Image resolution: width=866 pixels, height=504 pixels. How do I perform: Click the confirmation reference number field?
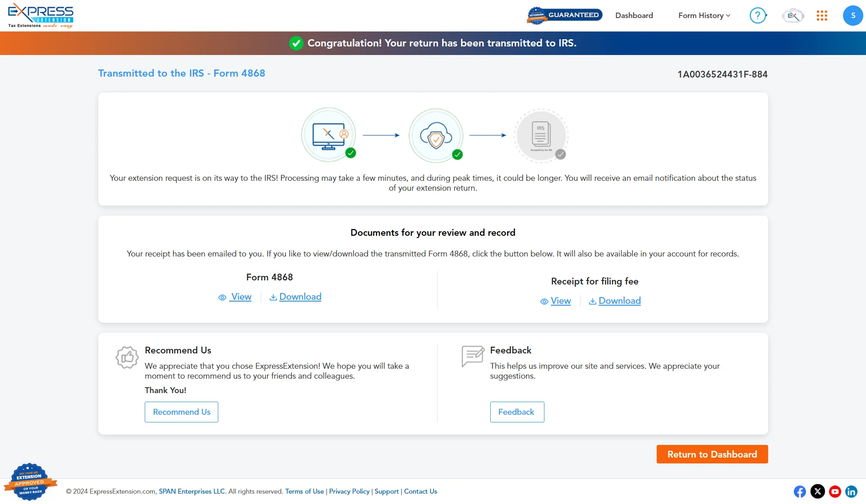722,74
